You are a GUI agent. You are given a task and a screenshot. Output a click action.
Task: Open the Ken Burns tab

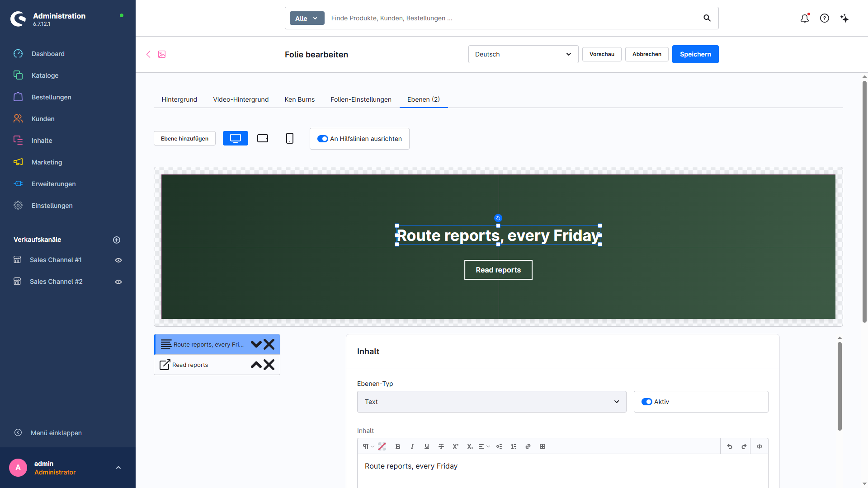tap(300, 99)
